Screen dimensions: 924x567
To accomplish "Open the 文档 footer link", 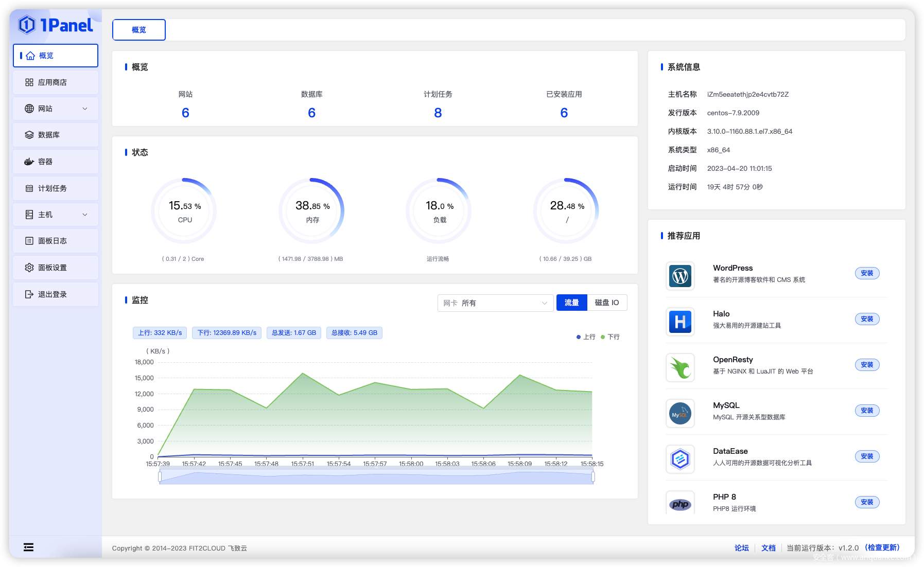I will 768,548.
